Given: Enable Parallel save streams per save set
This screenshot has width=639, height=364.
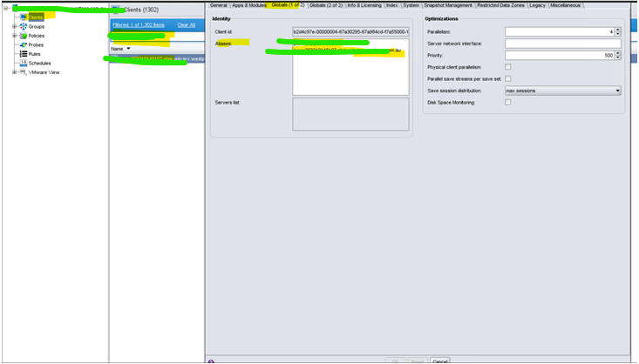Looking at the screenshot, I should [x=507, y=78].
